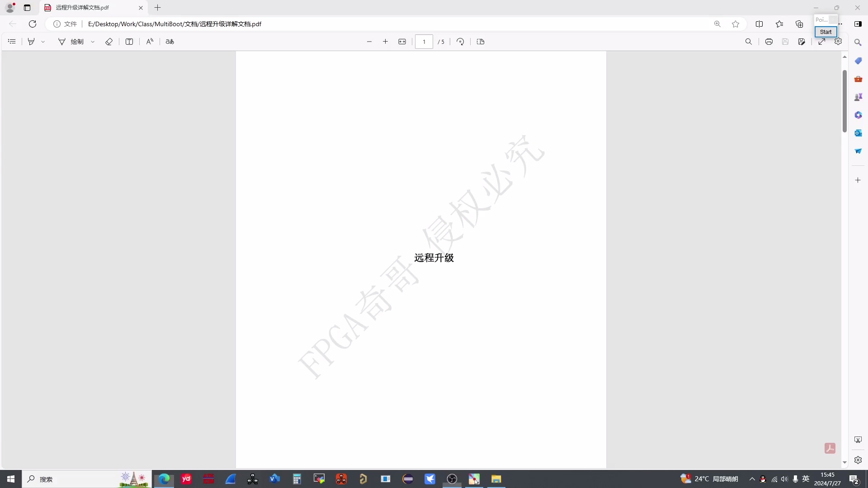Open browser Settings and more menu
This screenshot has height=488, width=868.
click(x=840, y=24)
